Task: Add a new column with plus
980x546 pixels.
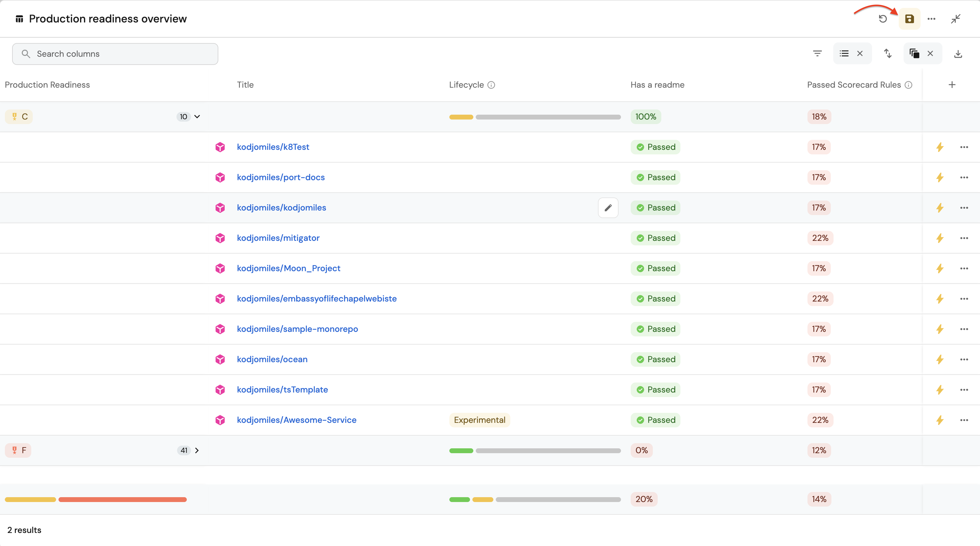Action: click(x=952, y=85)
